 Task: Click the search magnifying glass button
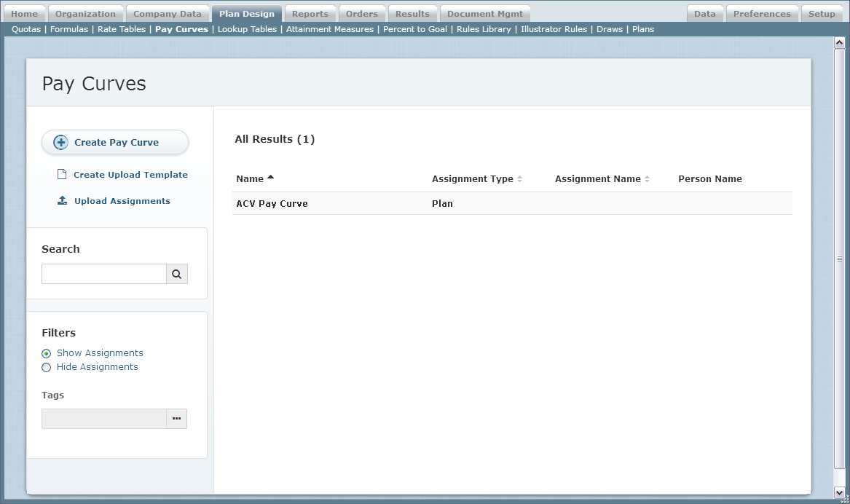[x=176, y=274]
